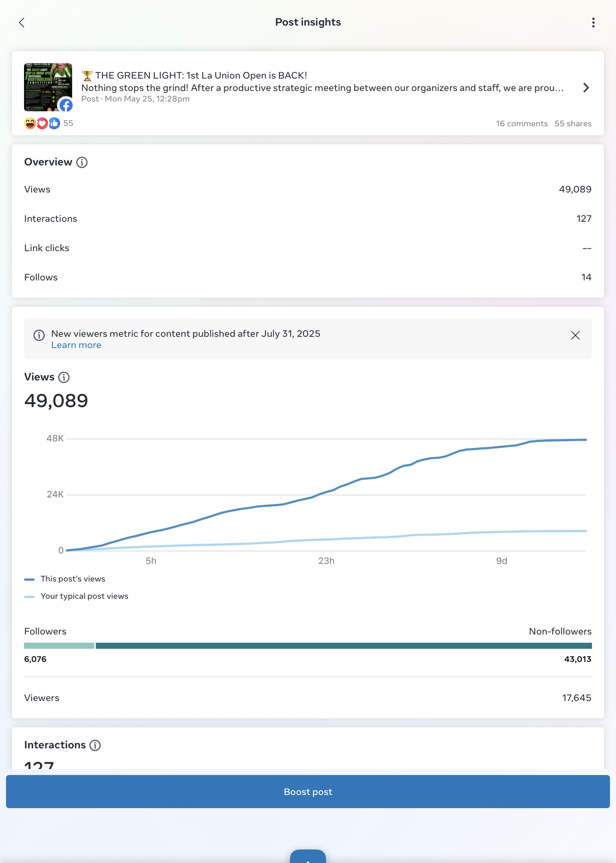View the 55 shares
The width and height of the screenshot is (616, 863).
(x=573, y=124)
